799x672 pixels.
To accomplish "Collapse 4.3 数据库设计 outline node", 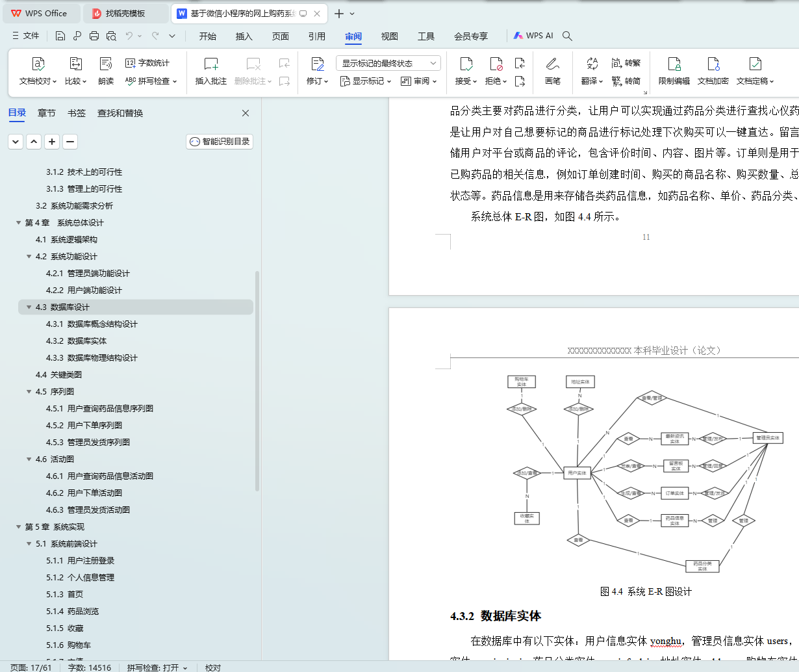I will click(x=29, y=307).
